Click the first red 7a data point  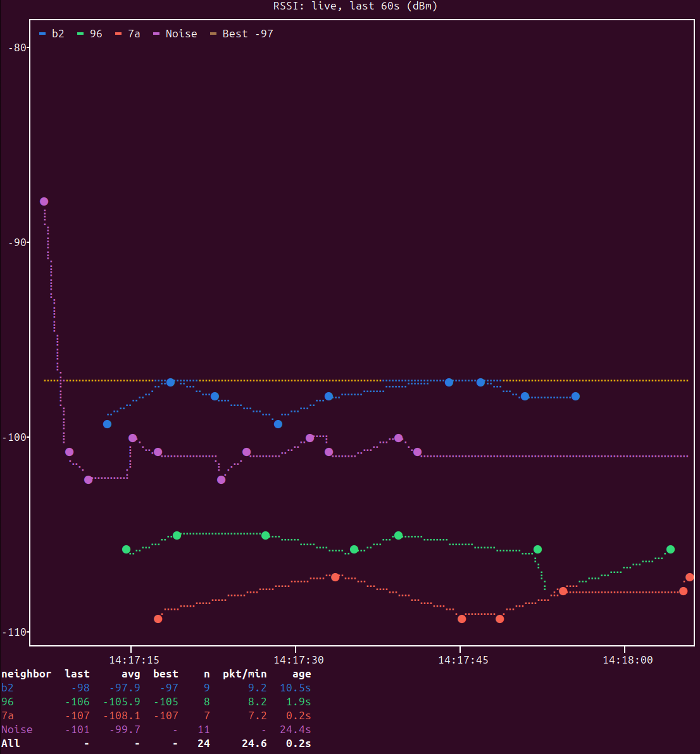click(x=158, y=619)
